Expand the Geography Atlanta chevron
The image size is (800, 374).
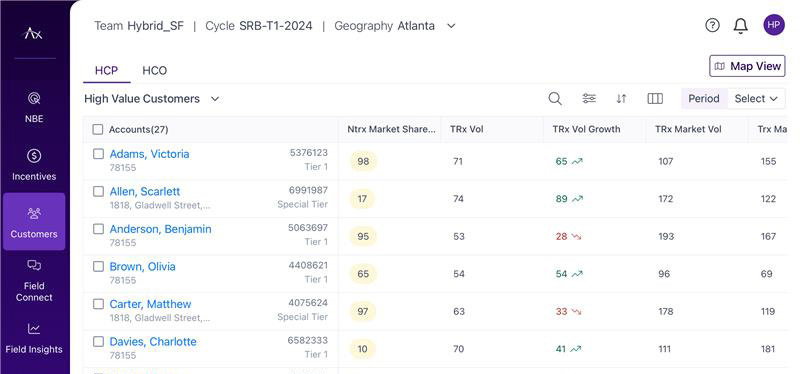pyautogui.click(x=451, y=26)
